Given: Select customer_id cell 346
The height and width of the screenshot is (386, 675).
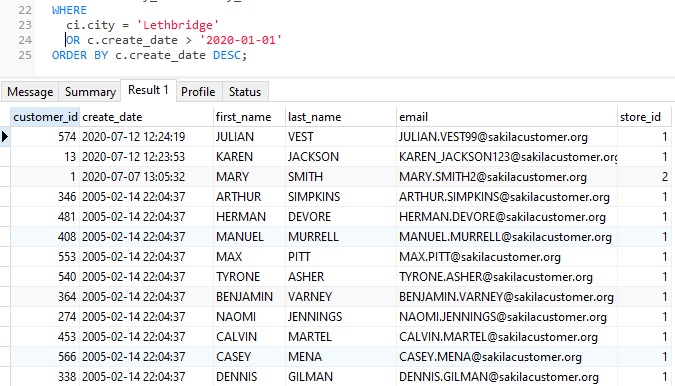Looking at the screenshot, I should tap(45, 197).
